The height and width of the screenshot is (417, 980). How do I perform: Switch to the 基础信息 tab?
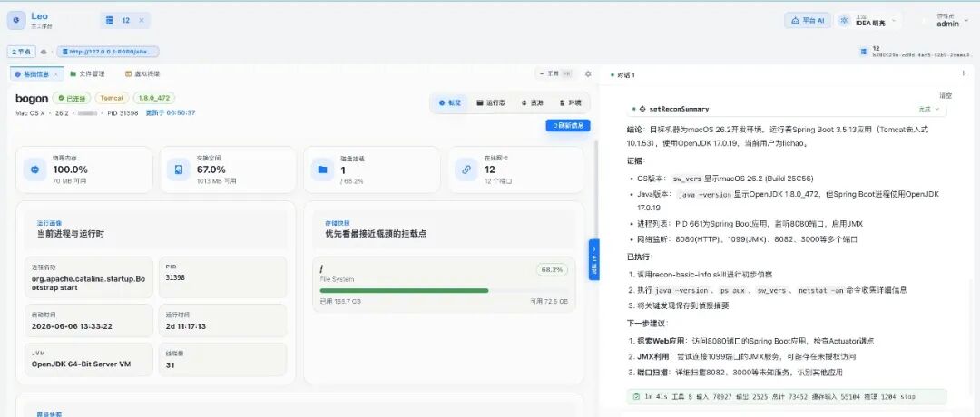tap(34, 73)
